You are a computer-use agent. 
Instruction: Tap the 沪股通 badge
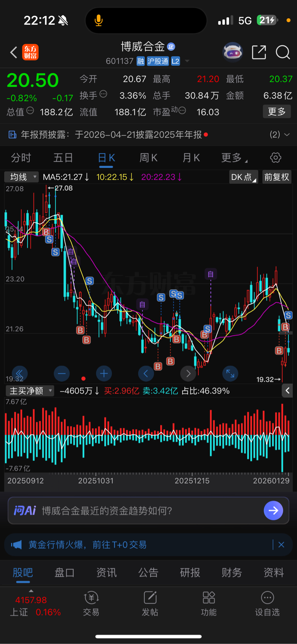coord(158,61)
